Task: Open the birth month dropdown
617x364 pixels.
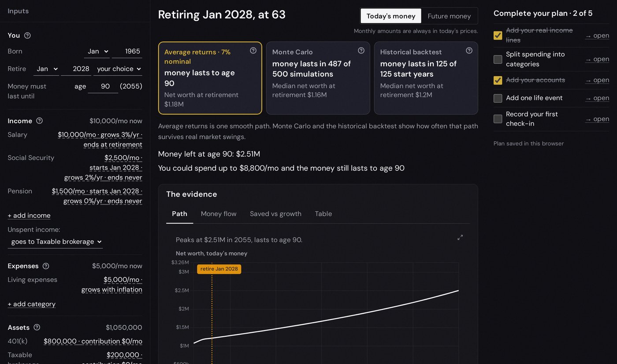Action: point(97,51)
